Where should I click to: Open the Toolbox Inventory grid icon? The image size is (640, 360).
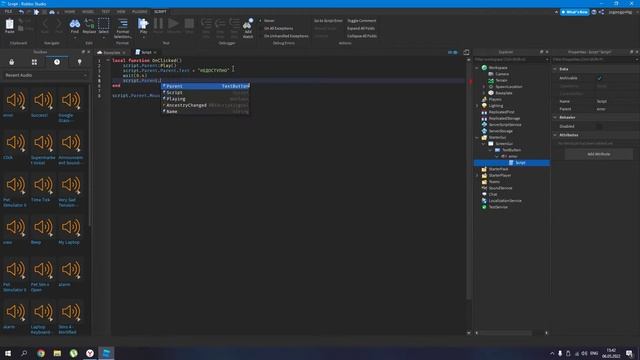[34, 62]
